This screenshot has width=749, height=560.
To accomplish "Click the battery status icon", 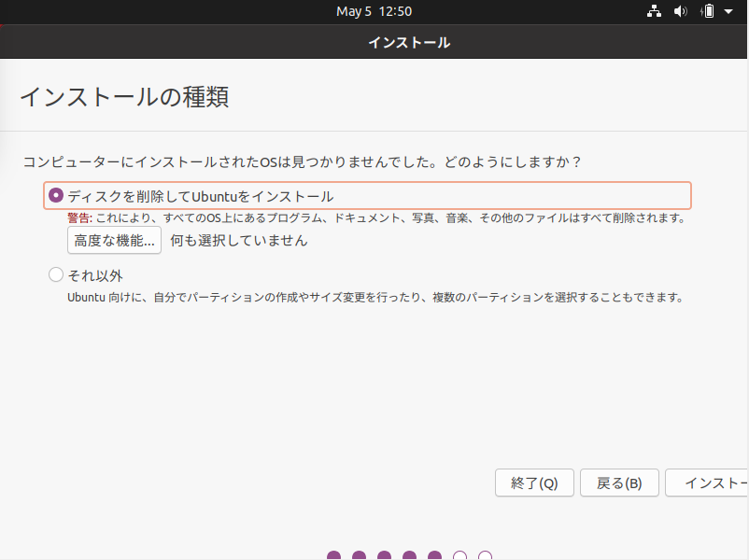I will (708, 11).
